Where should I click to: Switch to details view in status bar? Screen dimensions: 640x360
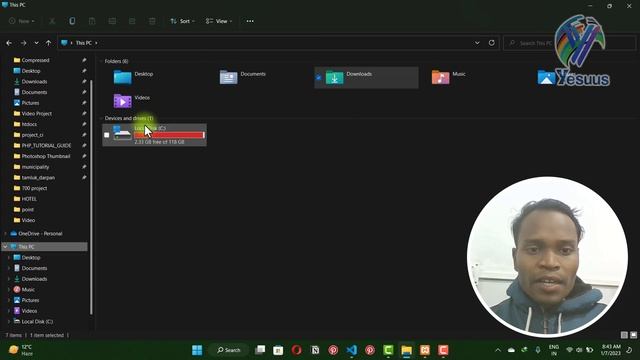pos(624,335)
